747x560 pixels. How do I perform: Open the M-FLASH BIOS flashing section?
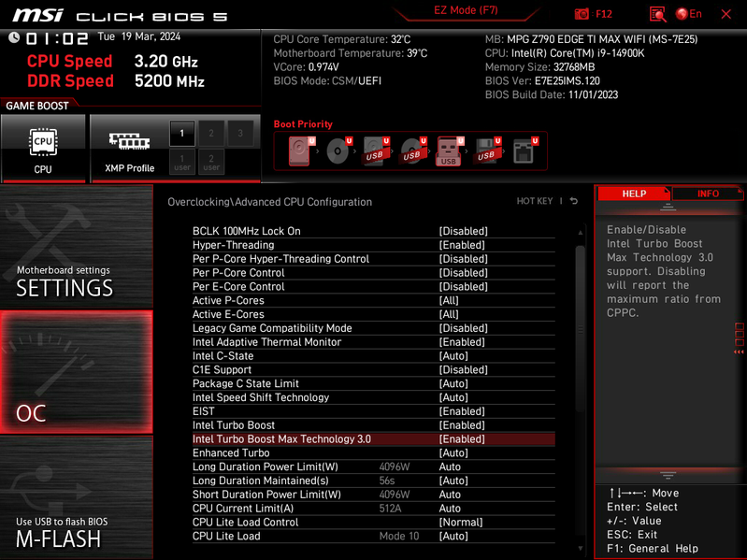(77, 497)
